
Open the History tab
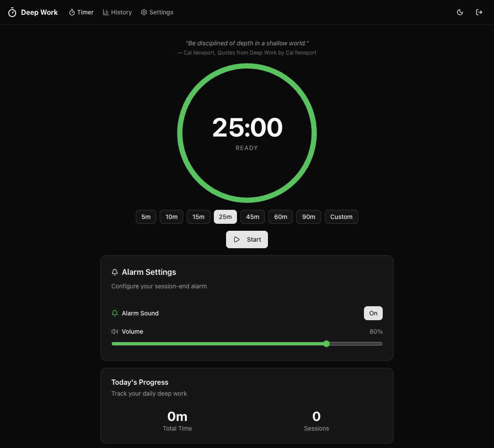click(x=117, y=12)
